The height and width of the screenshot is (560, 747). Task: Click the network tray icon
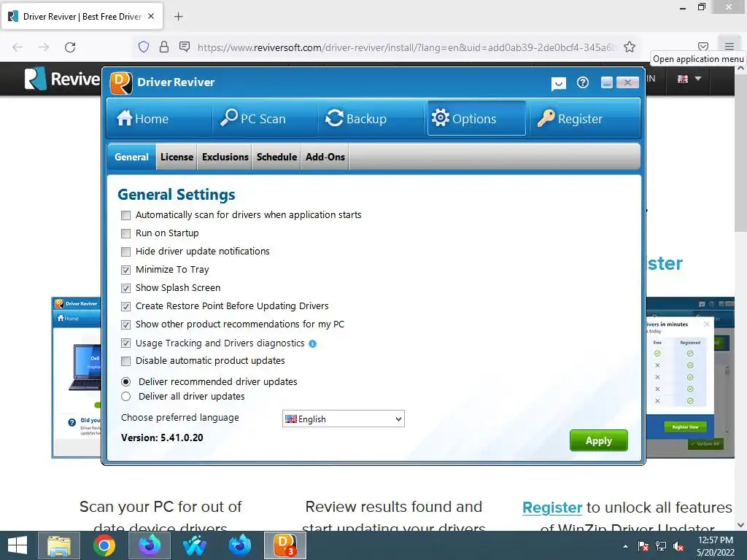(661, 546)
